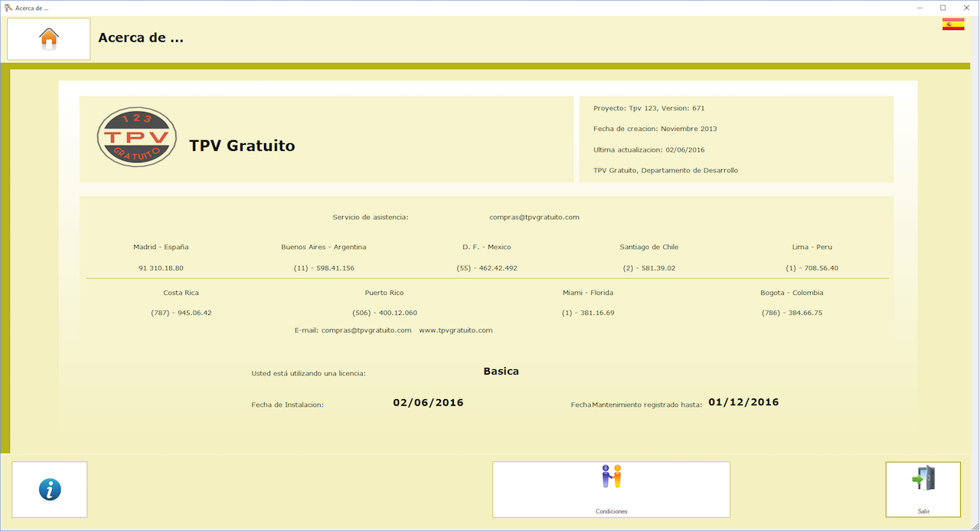The height and width of the screenshot is (531, 980).
Task: Select the Madrid phone number 91 310.18.80
Action: click(x=161, y=268)
